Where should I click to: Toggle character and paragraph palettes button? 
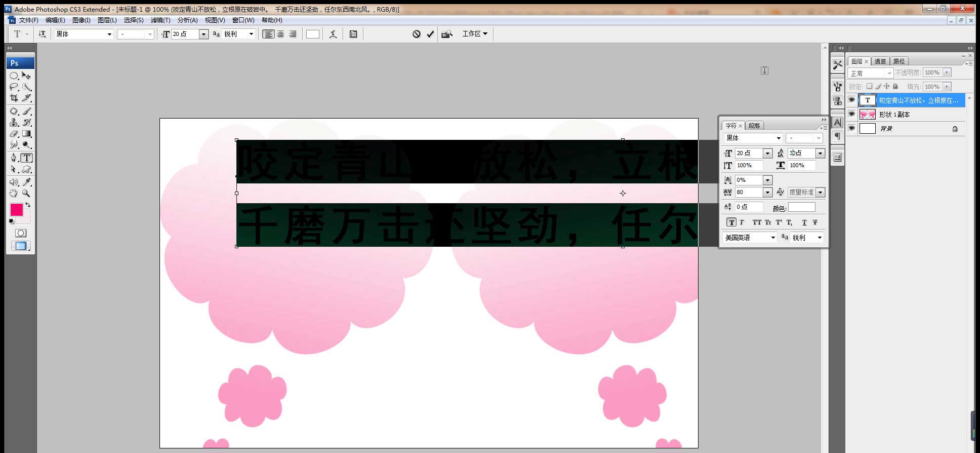353,34
